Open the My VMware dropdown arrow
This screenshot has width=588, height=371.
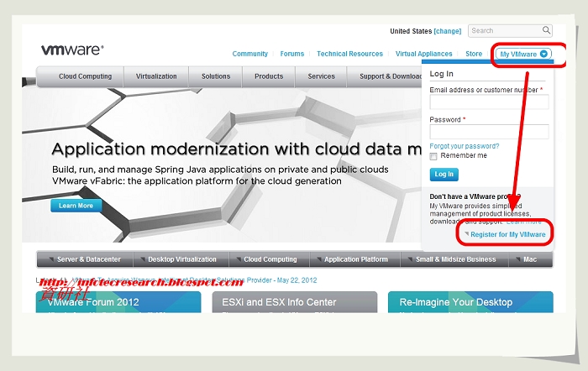(x=543, y=54)
